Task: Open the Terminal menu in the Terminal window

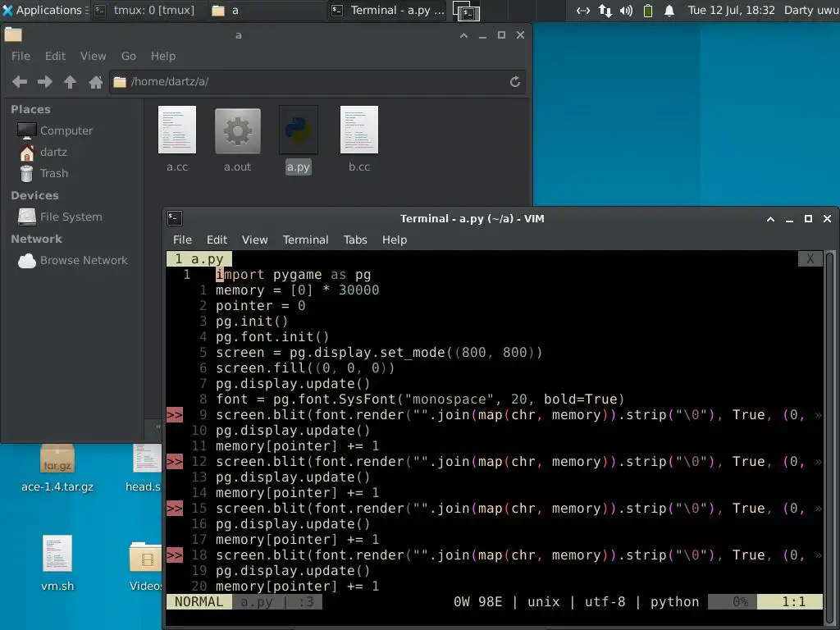Action: 305,240
